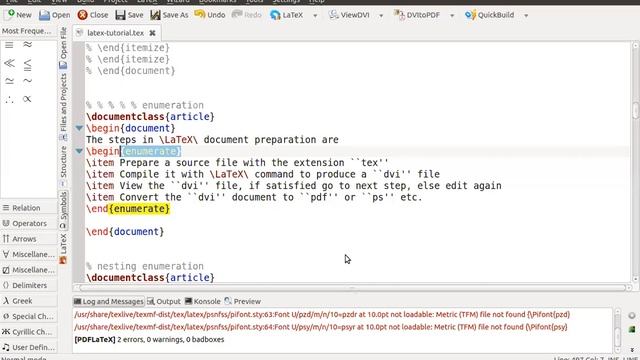Screen dimensions: 640x360
Task: Collapse the \begin{document} fold marker
Action: [79, 128]
